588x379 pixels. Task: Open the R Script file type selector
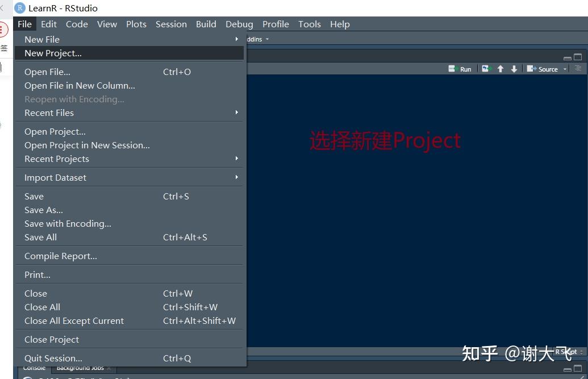(x=569, y=352)
